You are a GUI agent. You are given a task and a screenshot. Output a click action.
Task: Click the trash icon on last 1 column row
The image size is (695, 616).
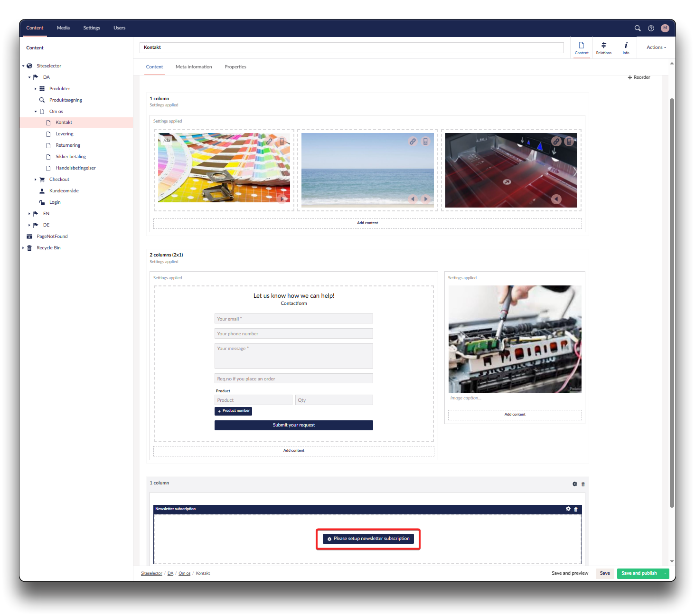coord(583,484)
